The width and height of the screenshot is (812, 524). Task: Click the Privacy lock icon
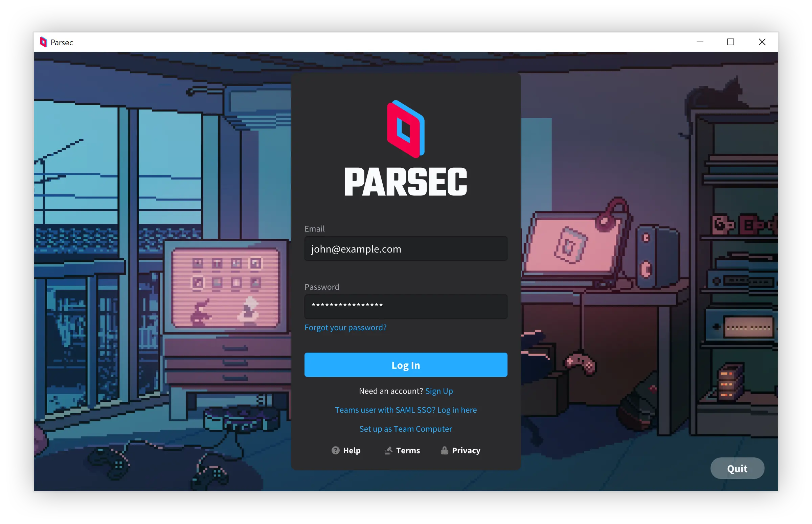tap(444, 450)
